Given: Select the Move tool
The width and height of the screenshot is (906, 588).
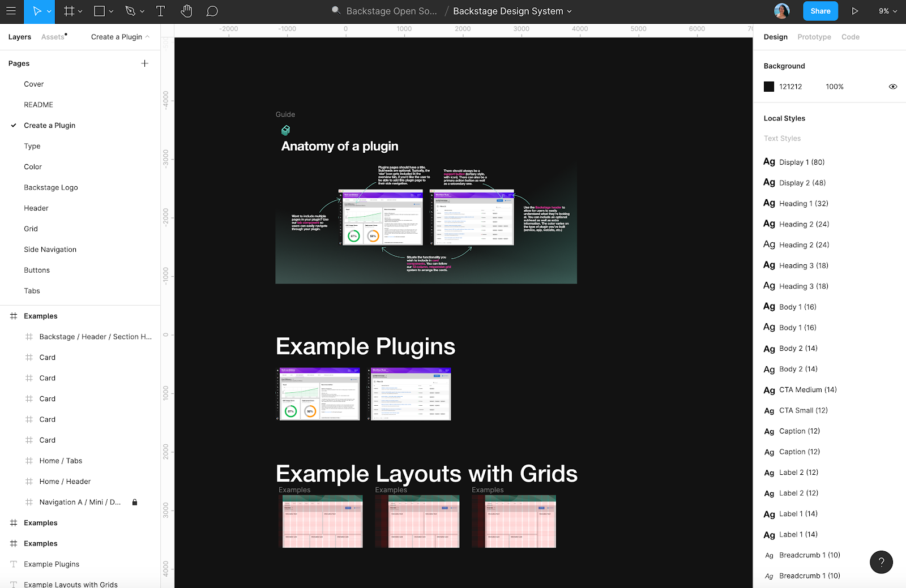Looking at the screenshot, I should point(37,11).
